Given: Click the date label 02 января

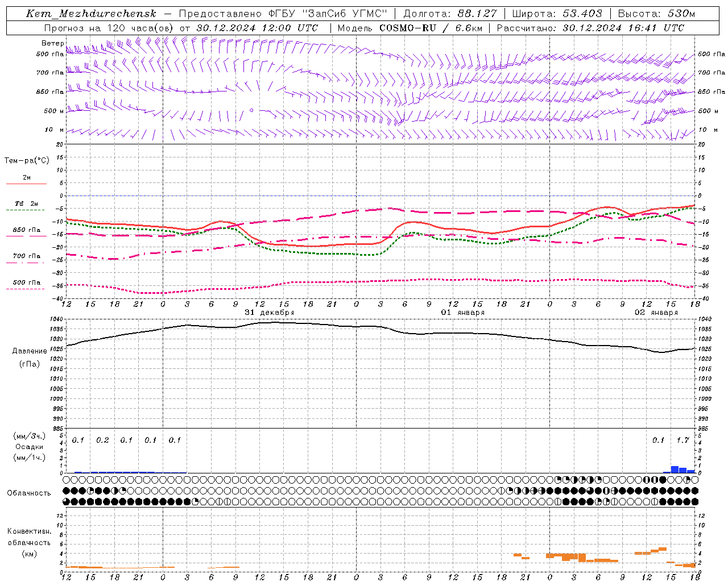Looking at the screenshot, I should (656, 313).
